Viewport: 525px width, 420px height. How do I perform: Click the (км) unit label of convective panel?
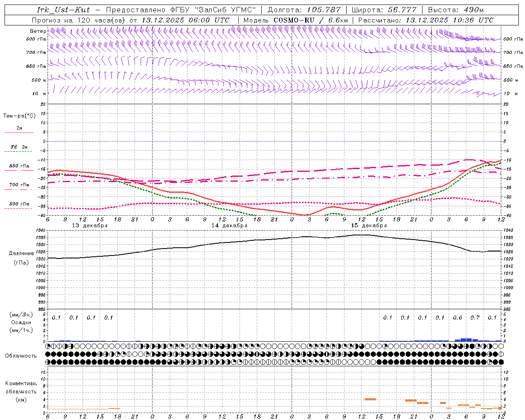(21, 399)
